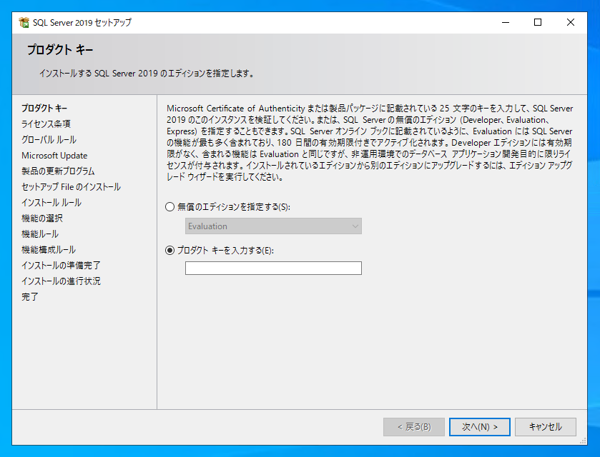Click the window resize grip corner
Screen dimensions: 600x457
tap(583, 441)
